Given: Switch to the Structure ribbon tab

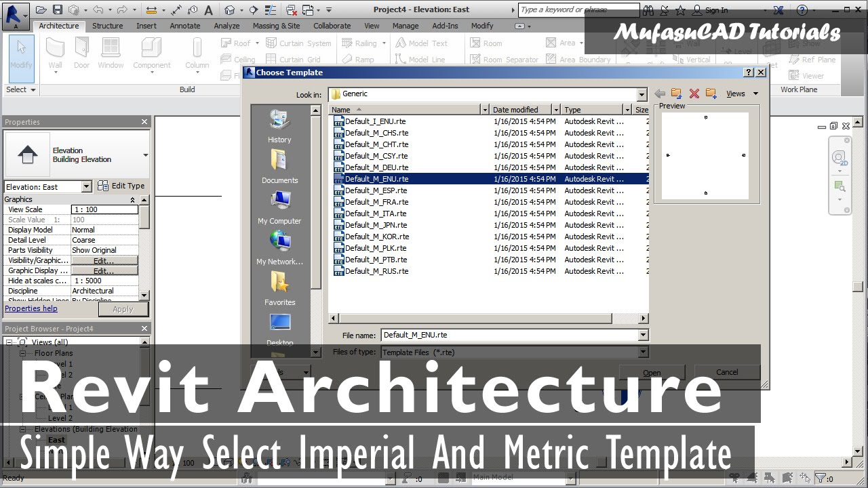Looking at the screenshot, I should 108,26.
